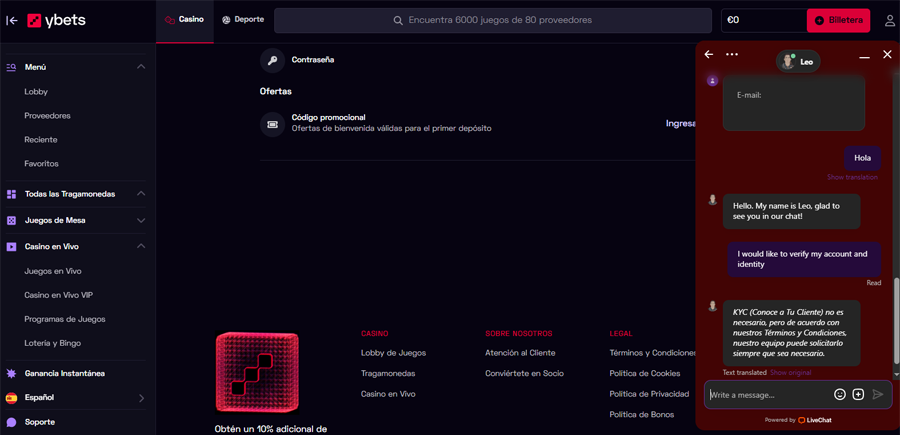The height and width of the screenshot is (435, 900).
Task: Open Juegos en Vivo in sidebar
Action: [x=53, y=271]
